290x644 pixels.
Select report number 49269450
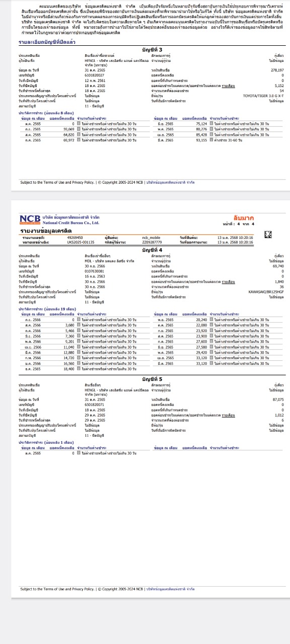75,237
